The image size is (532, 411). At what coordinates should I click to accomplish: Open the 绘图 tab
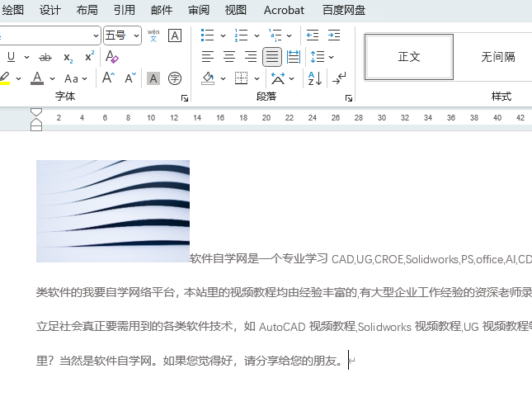point(13,10)
